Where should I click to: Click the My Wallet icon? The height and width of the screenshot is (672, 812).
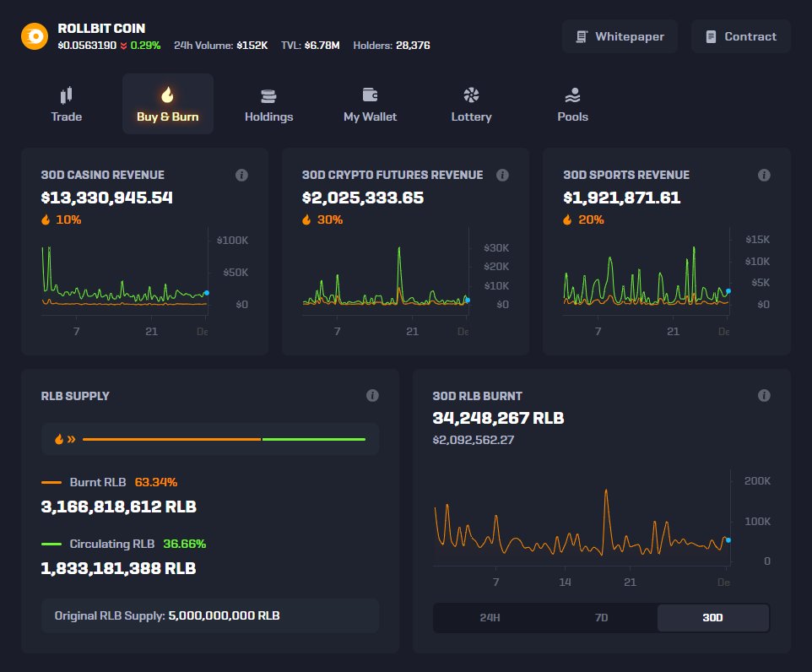[x=370, y=95]
